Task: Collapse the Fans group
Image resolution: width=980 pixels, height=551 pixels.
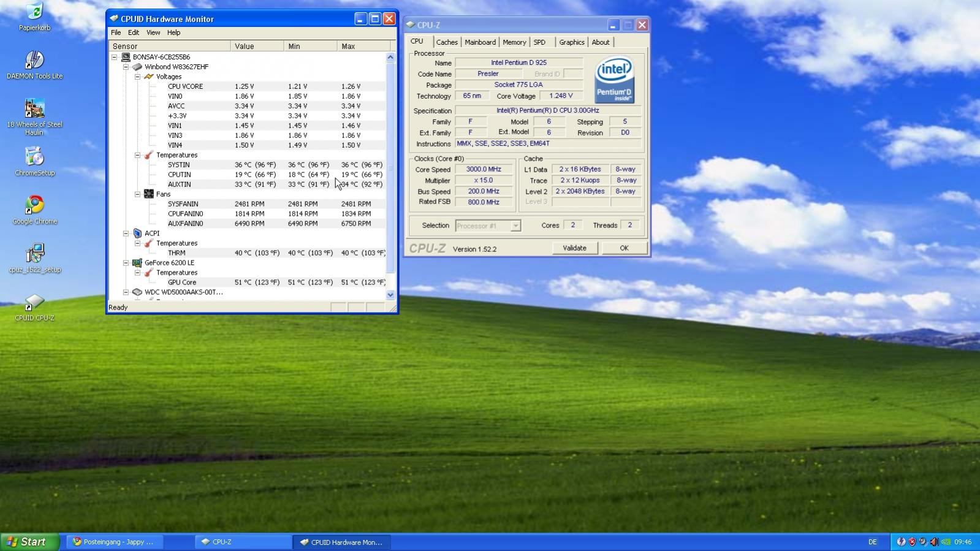Action: tap(137, 194)
